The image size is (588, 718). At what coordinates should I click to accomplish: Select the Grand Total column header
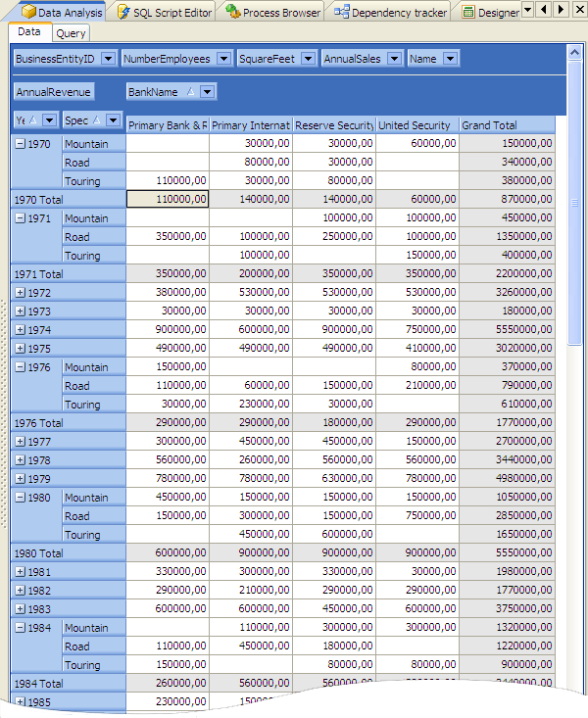click(508, 125)
